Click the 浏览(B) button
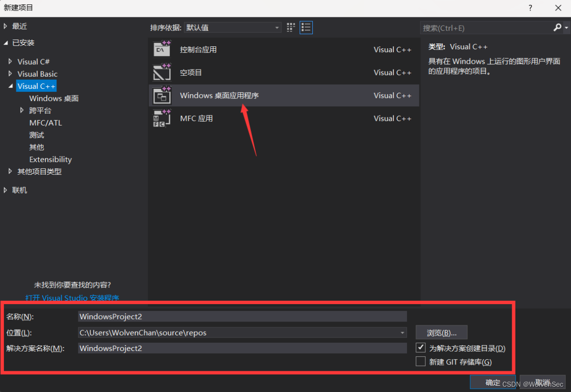 click(441, 332)
